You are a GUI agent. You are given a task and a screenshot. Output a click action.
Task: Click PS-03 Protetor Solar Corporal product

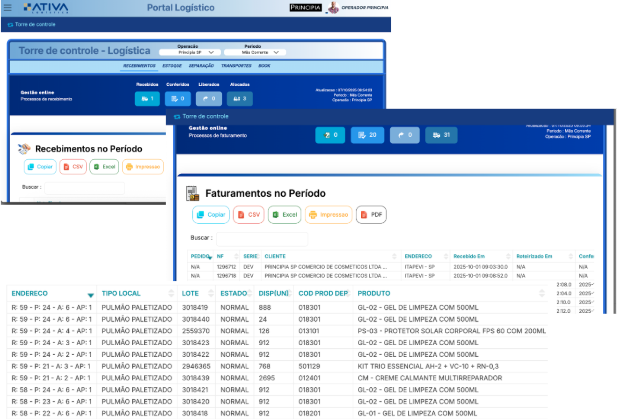(451, 331)
